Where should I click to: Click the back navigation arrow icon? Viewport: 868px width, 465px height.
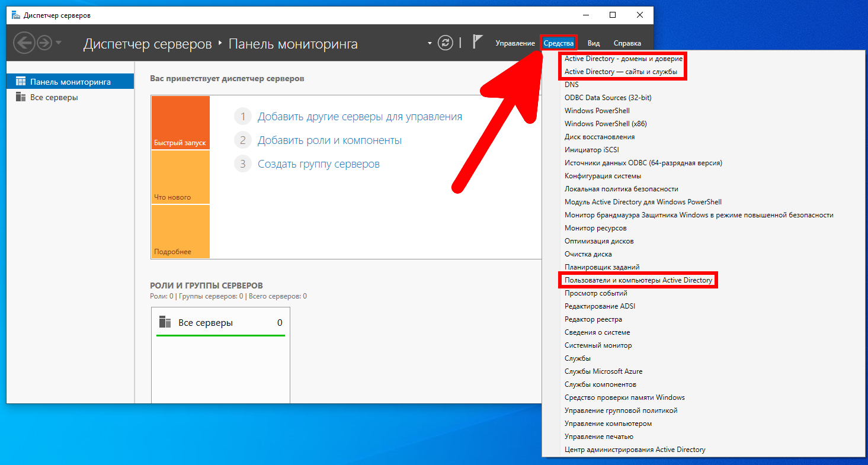click(x=24, y=43)
